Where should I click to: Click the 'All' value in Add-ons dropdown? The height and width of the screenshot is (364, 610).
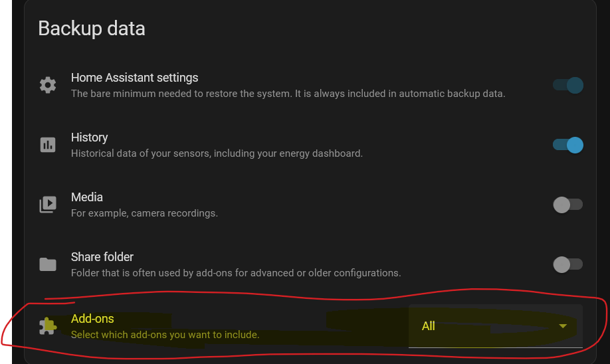tap(429, 326)
